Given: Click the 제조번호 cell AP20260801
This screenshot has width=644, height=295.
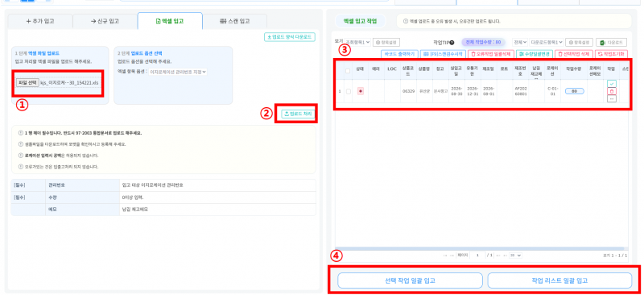Looking at the screenshot, I should pos(520,91).
